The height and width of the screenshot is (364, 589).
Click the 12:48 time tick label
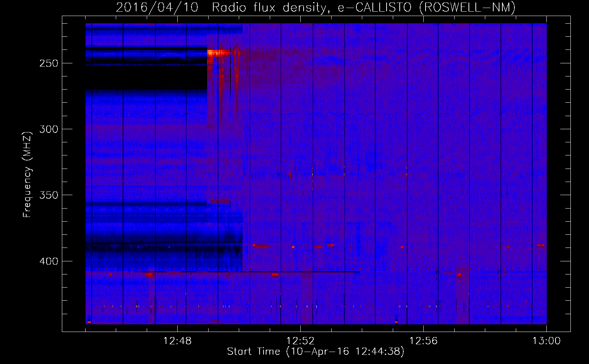point(177,341)
